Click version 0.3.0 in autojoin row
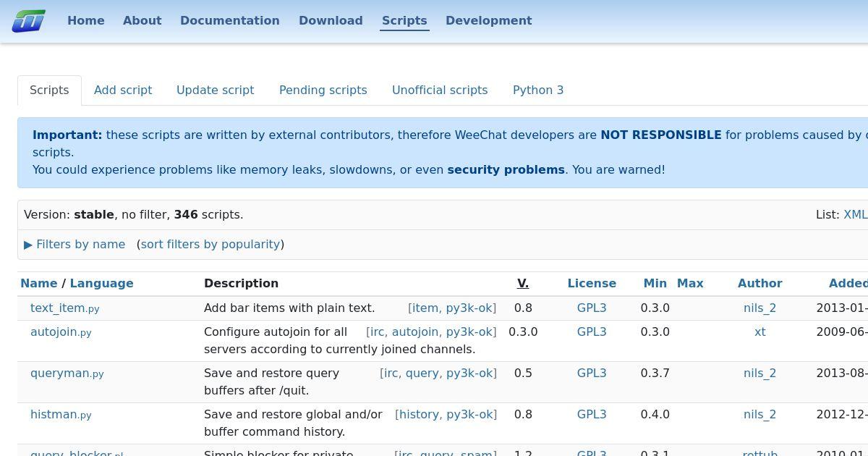This screenshot has height=456, width=868. click(523, 332)
